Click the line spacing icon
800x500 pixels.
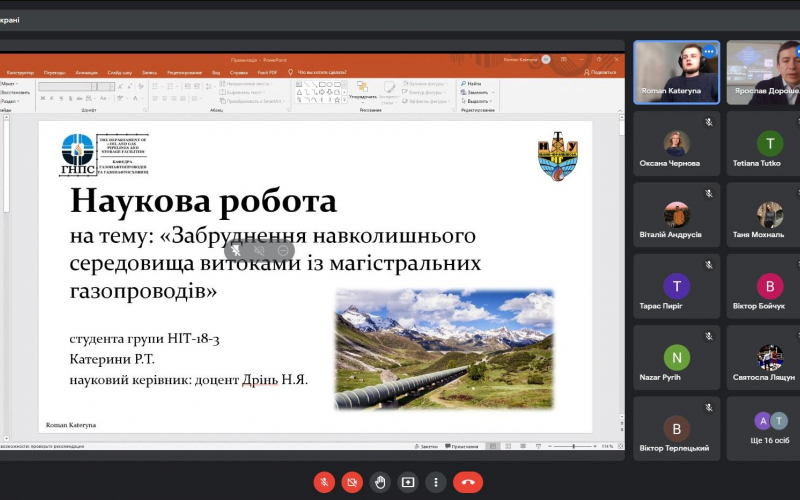(210, 87)
